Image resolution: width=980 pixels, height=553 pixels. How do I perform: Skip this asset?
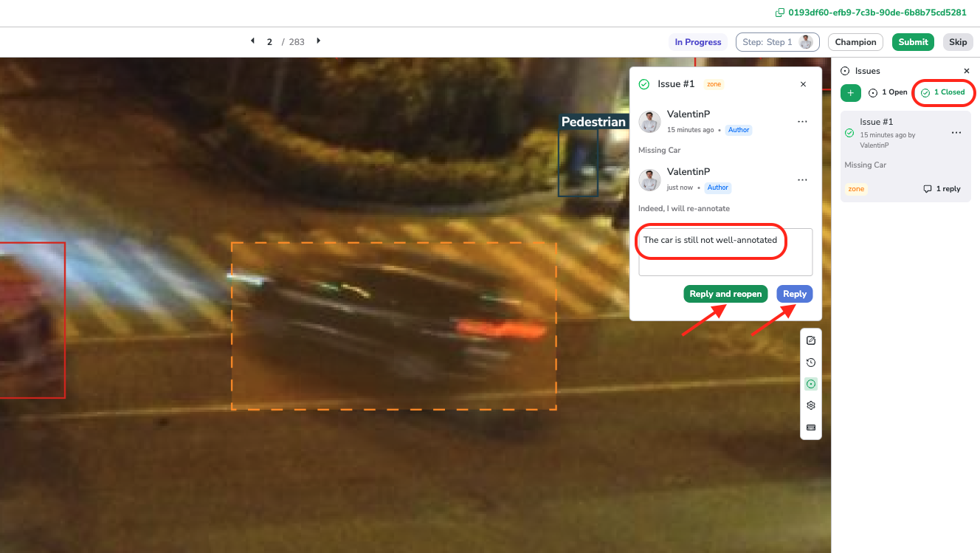[x=958, y=42]
